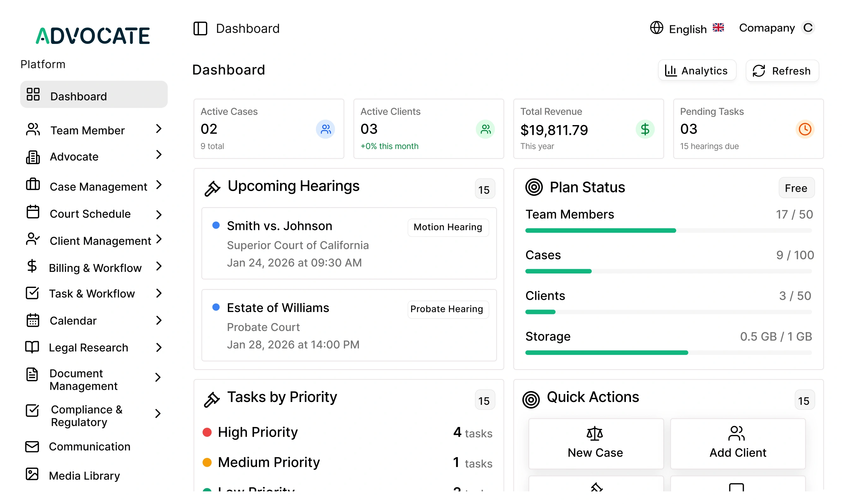Expand the Billing & Workflow chevron
The width and height of the screenshot is (843, 504).
click(x=158, y=267)
